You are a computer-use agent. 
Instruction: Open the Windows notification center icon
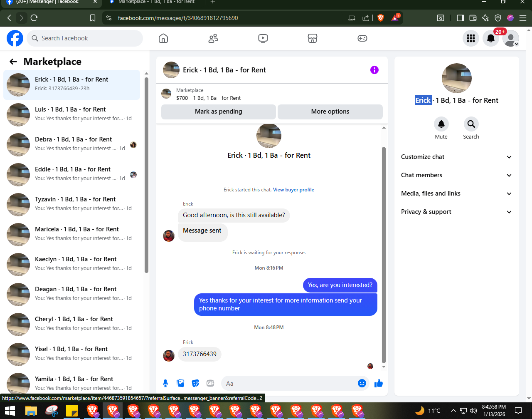[x=518, y=411]
